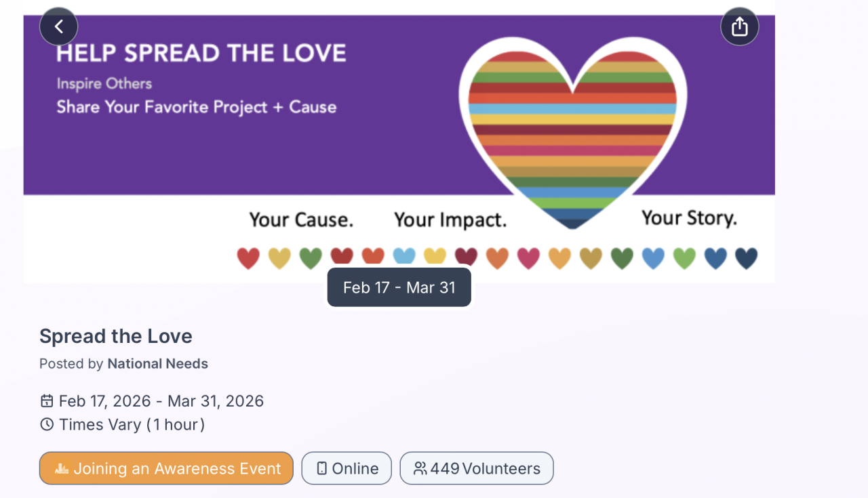The height and width of the screenshot is (498, 868).
Task: Open the National Needs organization link
Action: click(x=157, y=364)
